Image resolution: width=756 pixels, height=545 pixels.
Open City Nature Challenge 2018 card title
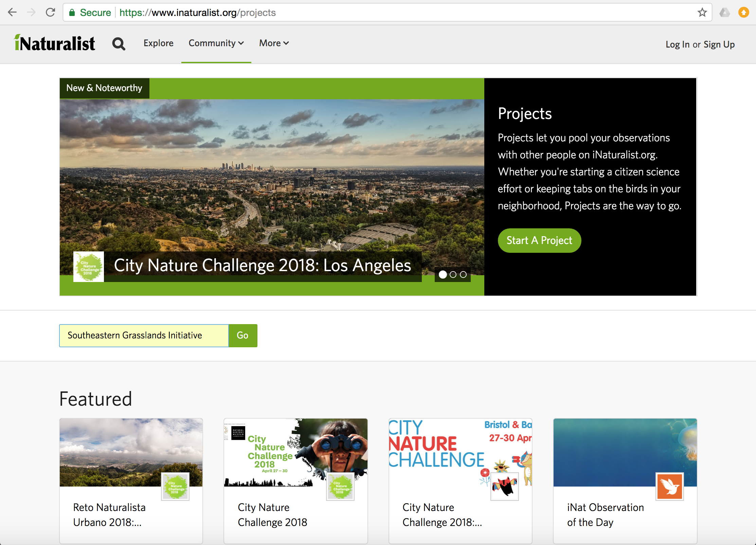tap(272, 515)
